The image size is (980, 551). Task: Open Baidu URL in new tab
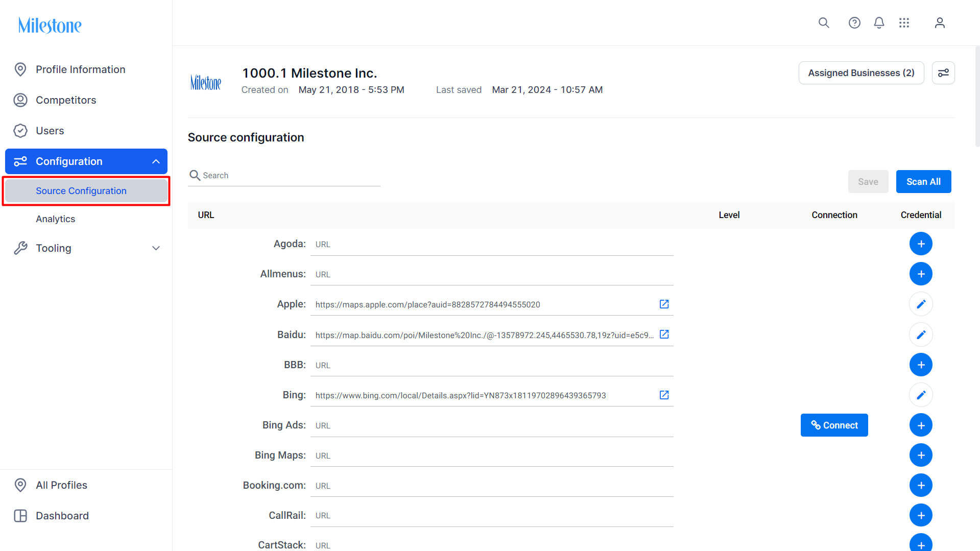[x=664, y=334]
